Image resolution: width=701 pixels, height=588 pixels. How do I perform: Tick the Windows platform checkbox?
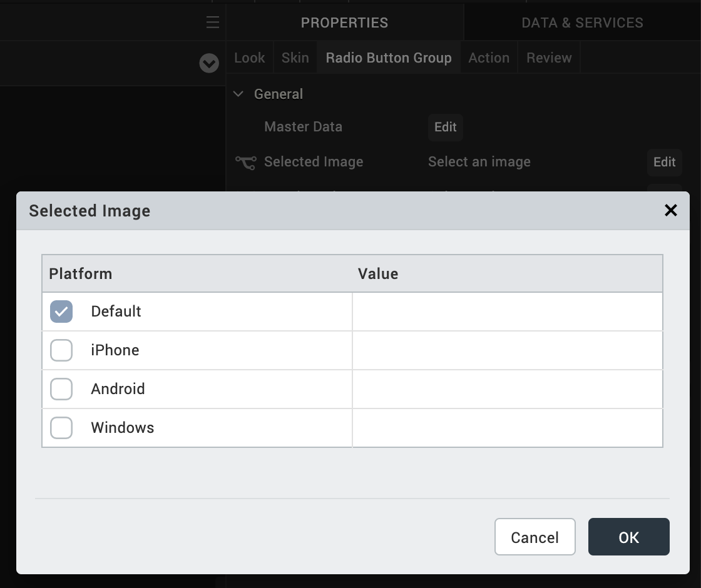click(x=61, y=428)
